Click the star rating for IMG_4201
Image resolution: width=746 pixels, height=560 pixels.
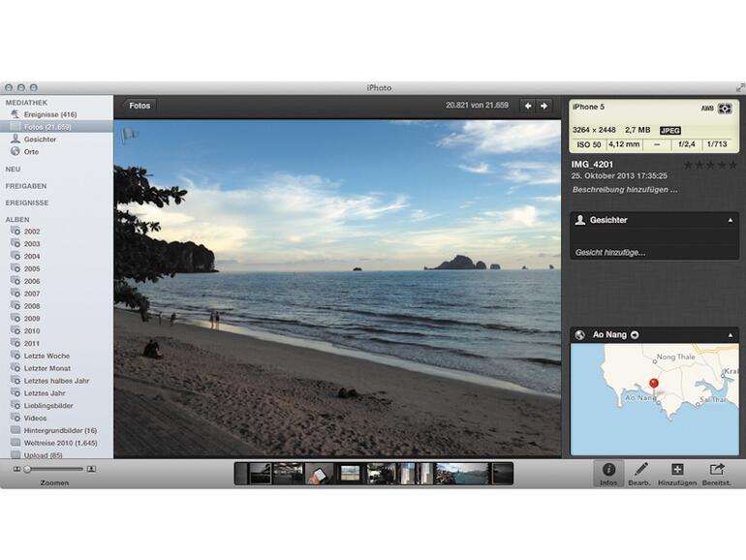coord(711,165)
